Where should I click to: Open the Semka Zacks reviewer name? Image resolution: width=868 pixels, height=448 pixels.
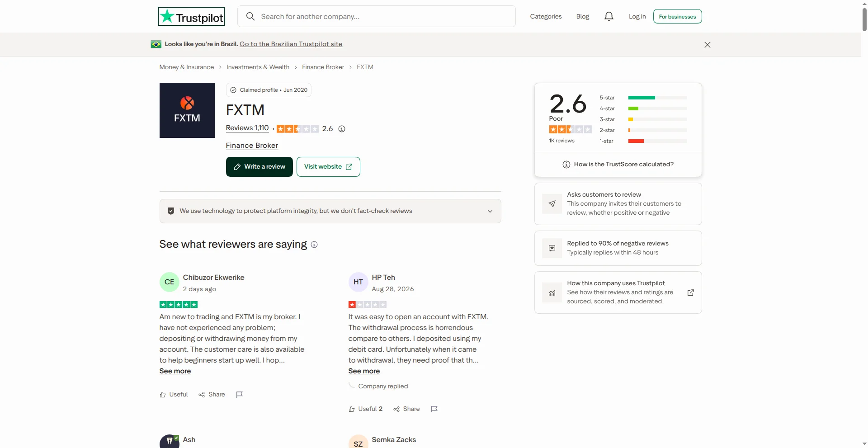click(394, 440)
